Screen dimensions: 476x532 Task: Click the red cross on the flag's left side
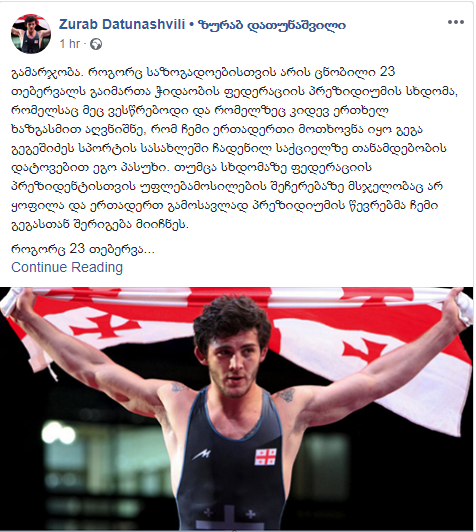pos(103,327)
